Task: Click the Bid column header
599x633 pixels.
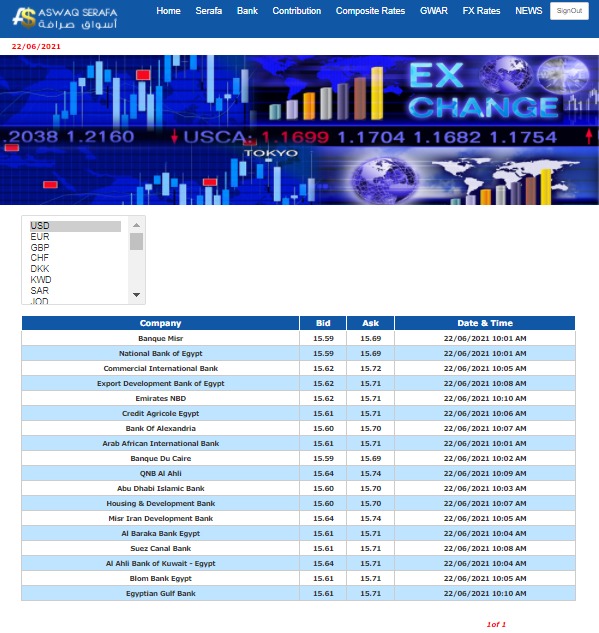Action: click(x=323, y=323)
